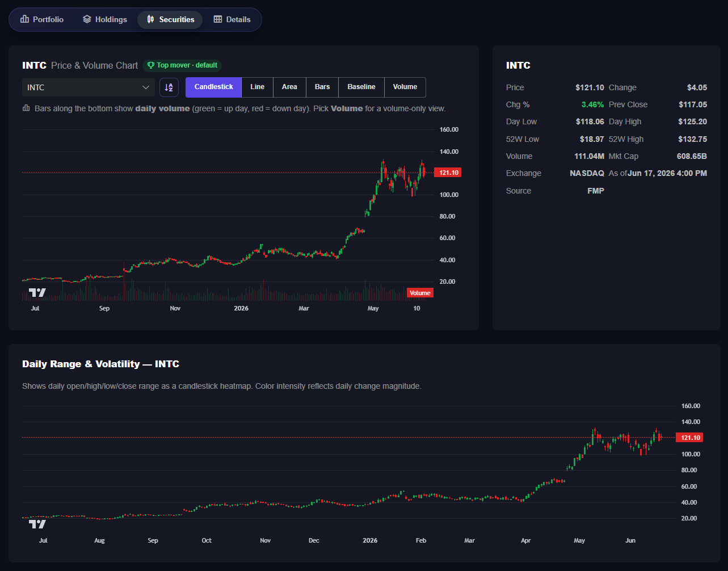Select the Baseline chart mode
728x571 pixels.
(x=361, y=87)
